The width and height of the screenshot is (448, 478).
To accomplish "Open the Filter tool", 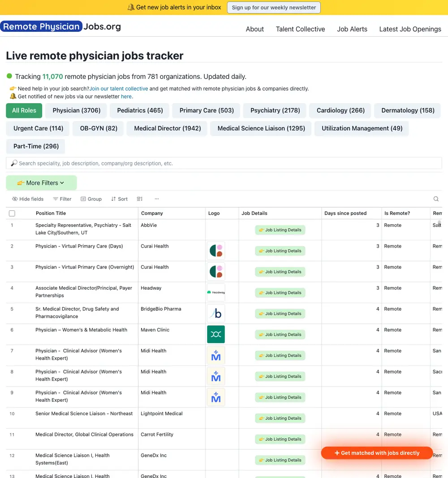I will (62, 199).
